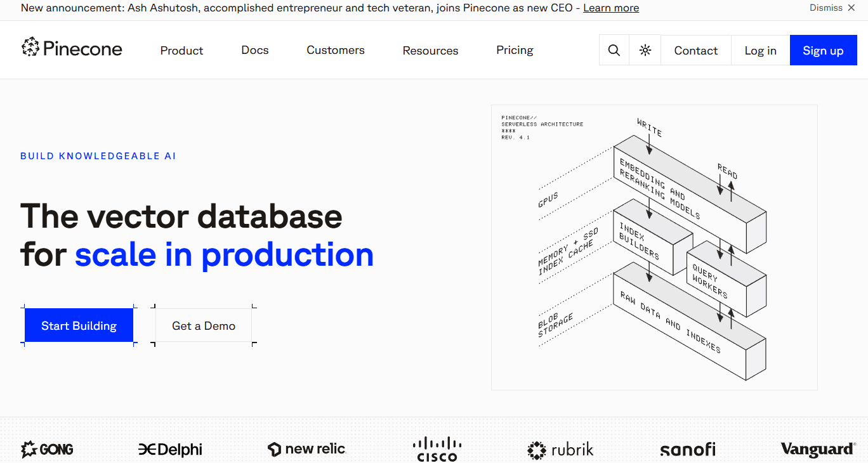Screen dimensions: 868x463
Task: Open the Customers menu item
Action: tap(336, 50)
